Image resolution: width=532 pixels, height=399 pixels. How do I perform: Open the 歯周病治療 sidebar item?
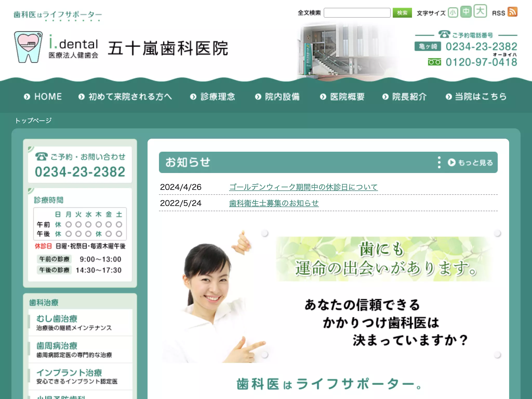click(x=80, y=350)
